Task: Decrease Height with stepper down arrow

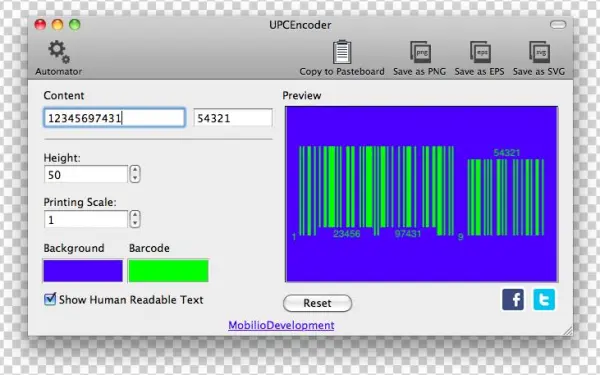Action: coord(135,178)
